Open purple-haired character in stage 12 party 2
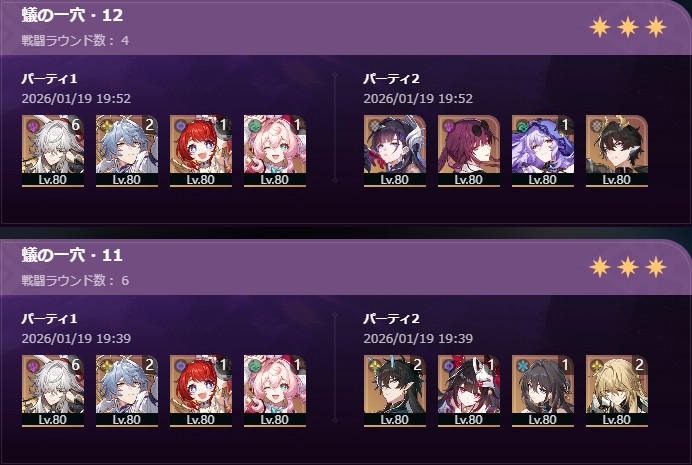 point(543,150)
